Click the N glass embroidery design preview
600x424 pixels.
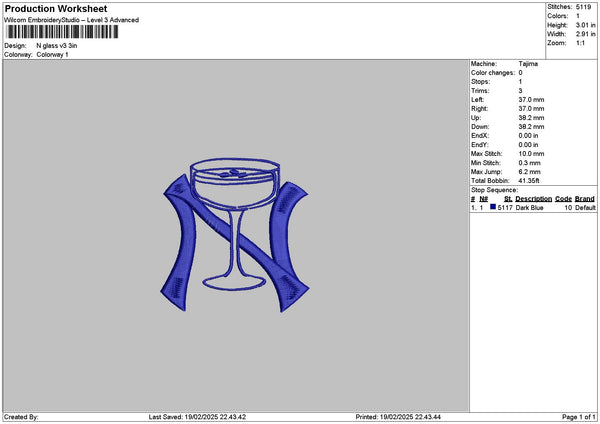(235, 235)
